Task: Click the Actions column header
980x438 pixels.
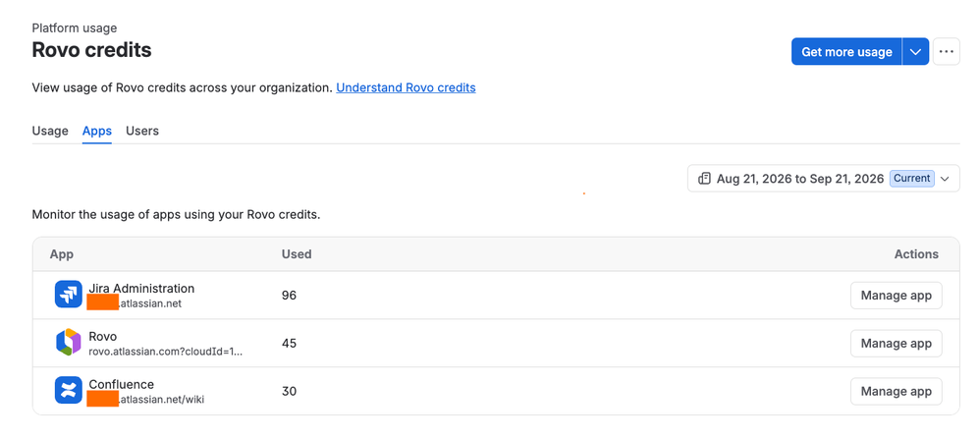Action: (x=916, y=254)
